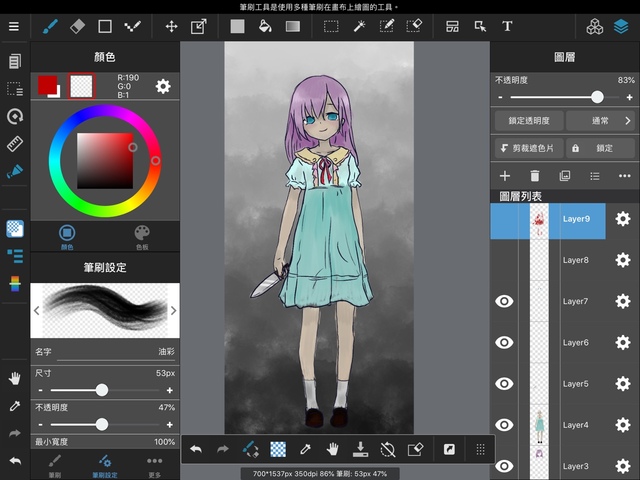
Task: Click the red foreground color swatch
Action: point(47,86)
